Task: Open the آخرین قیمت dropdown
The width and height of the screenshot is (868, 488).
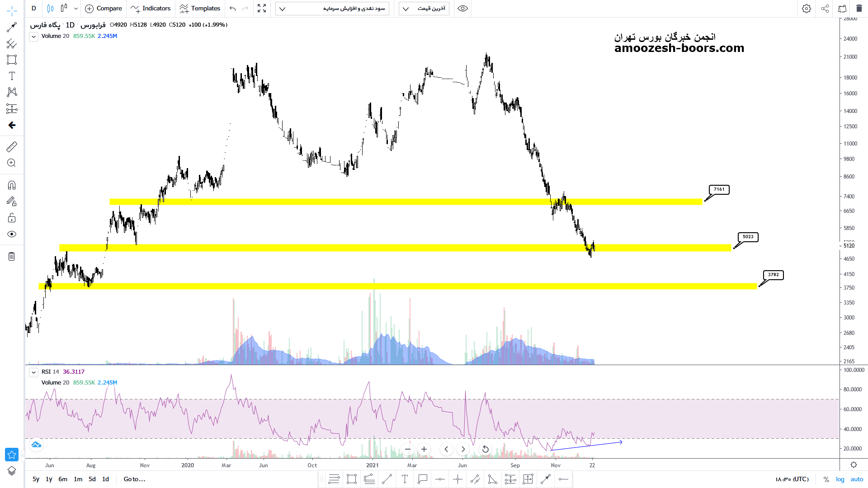Action: tap(424, 9)
